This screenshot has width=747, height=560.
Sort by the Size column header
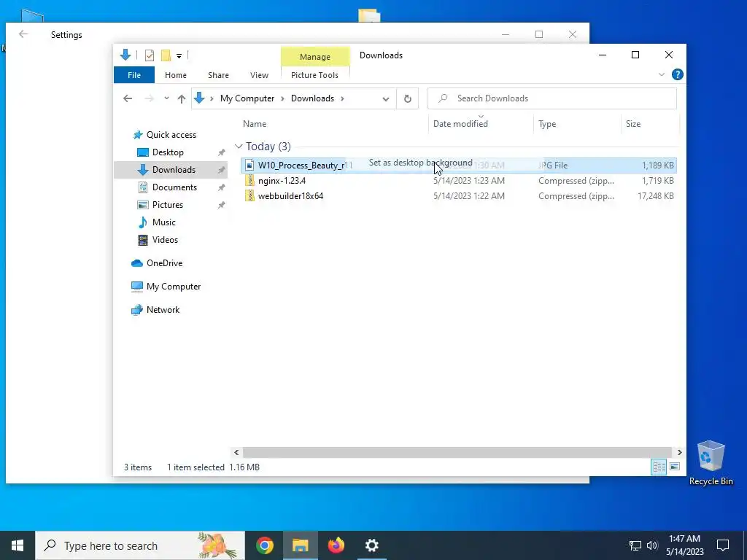coord(632,124)
